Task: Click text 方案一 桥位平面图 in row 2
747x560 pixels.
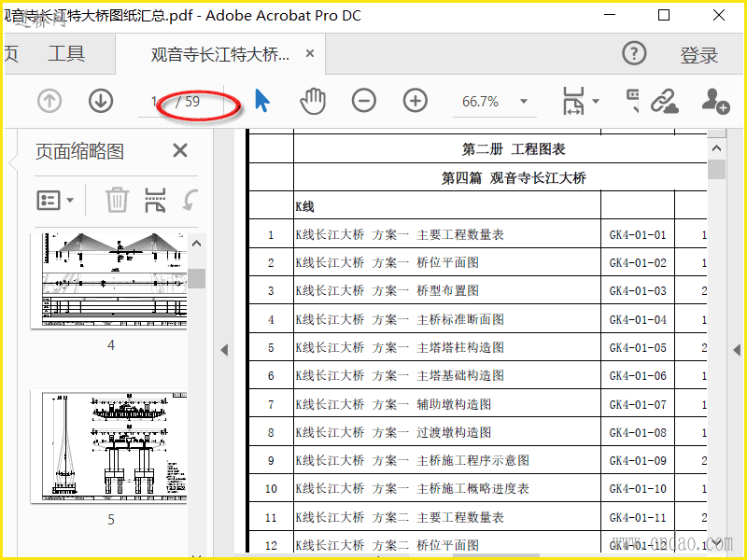Action: click(x=425, y=263)
